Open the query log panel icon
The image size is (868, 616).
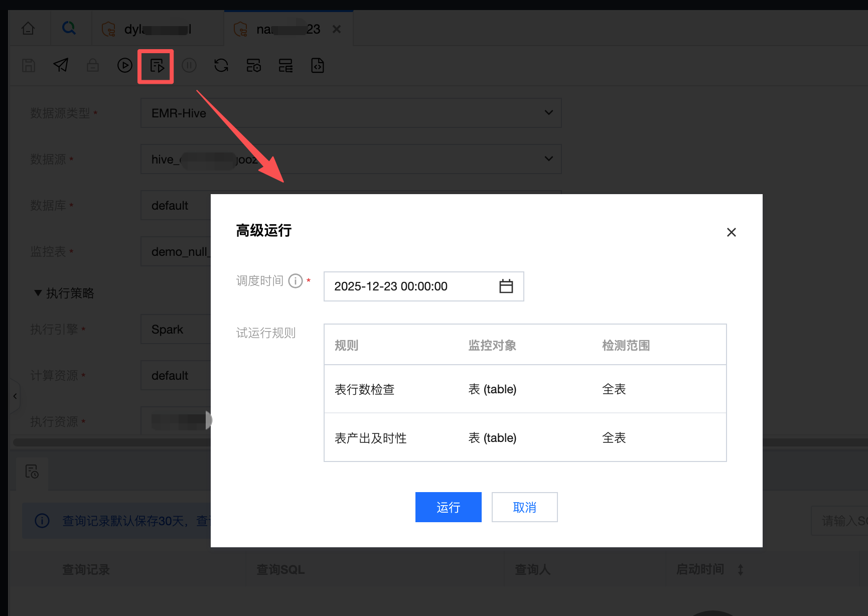[x=32, y=472]
